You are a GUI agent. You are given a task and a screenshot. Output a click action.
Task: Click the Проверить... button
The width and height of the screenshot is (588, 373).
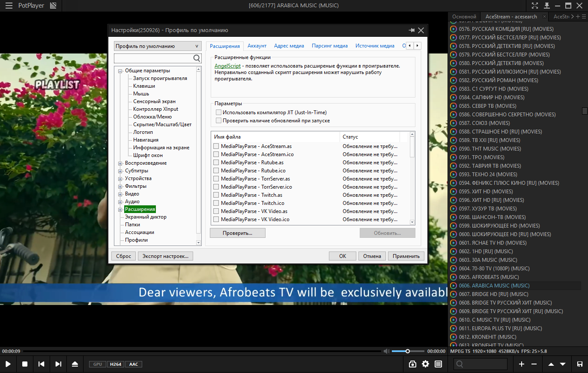(237, 233)
